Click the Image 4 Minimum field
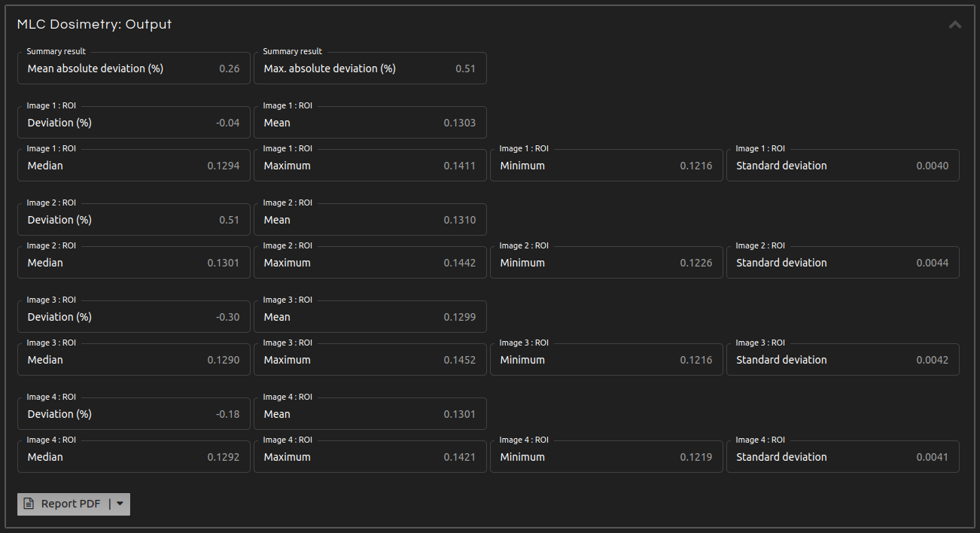The image size is (980, 533). tap(607, 457)
